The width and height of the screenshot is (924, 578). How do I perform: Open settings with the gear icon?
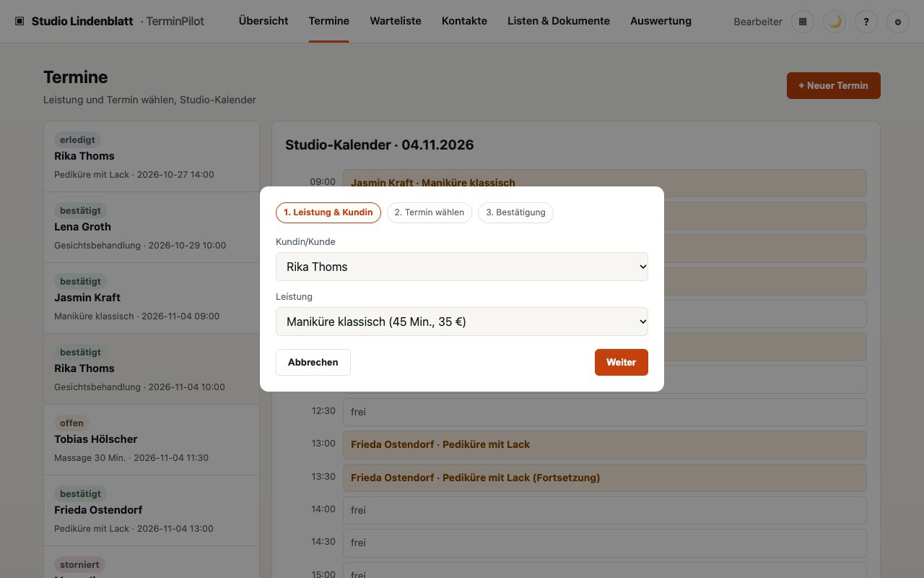click(898, 22)
